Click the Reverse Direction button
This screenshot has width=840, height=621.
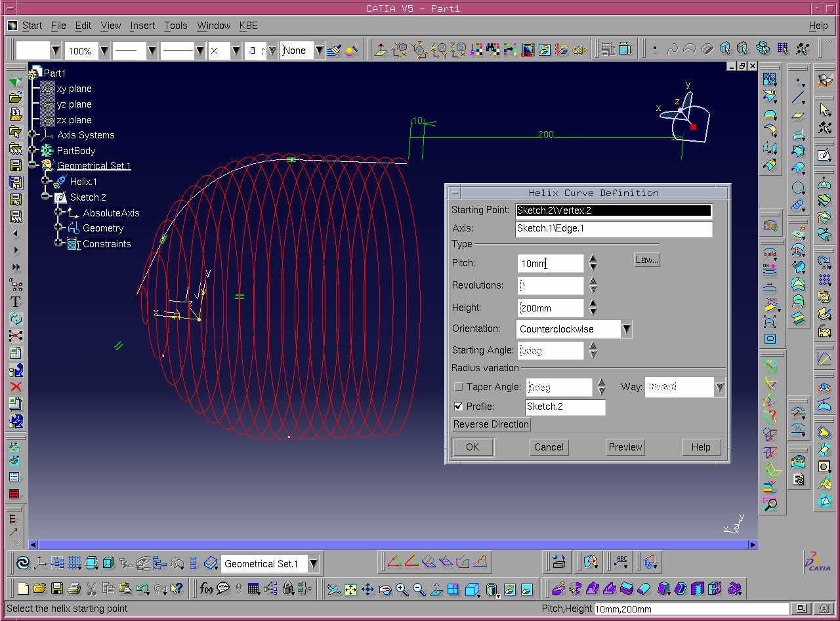point(491,424)
